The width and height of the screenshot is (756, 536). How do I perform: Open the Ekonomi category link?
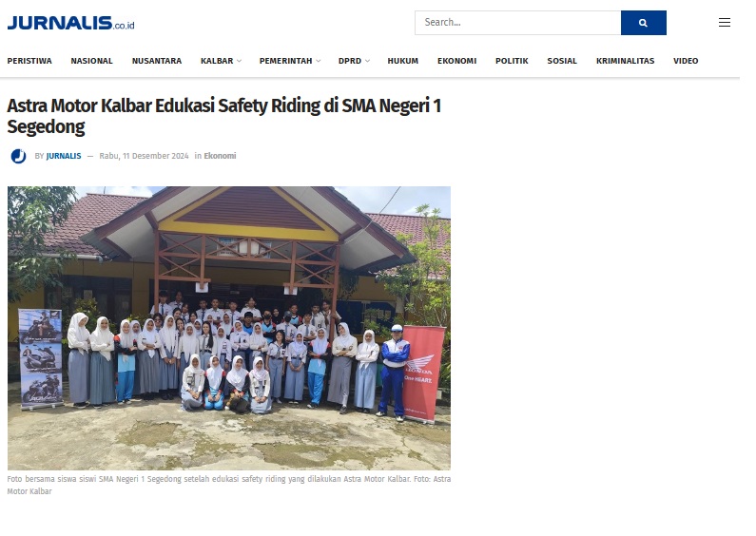coord(220,156)
